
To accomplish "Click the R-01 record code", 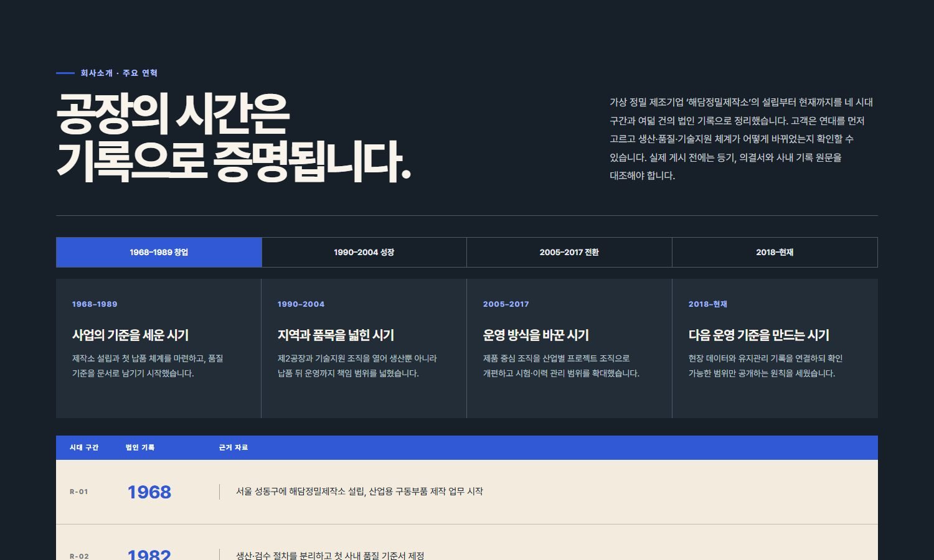I will point(79,492).
